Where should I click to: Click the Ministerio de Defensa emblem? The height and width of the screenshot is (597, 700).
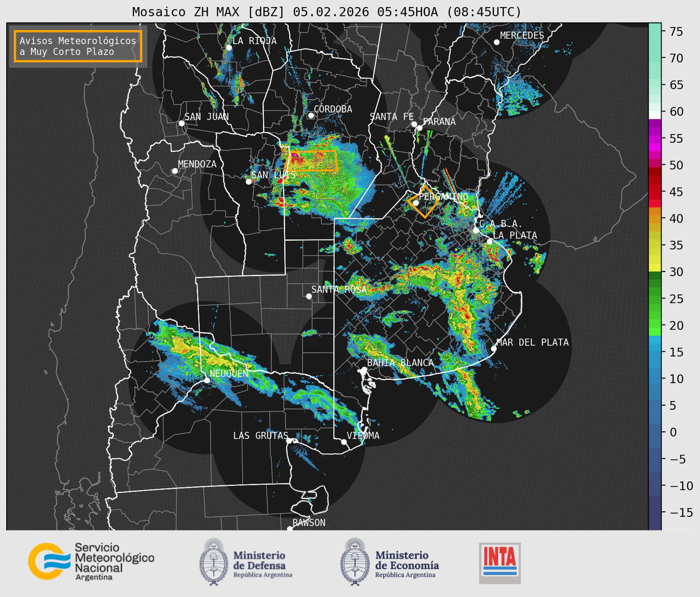point(214,562)
